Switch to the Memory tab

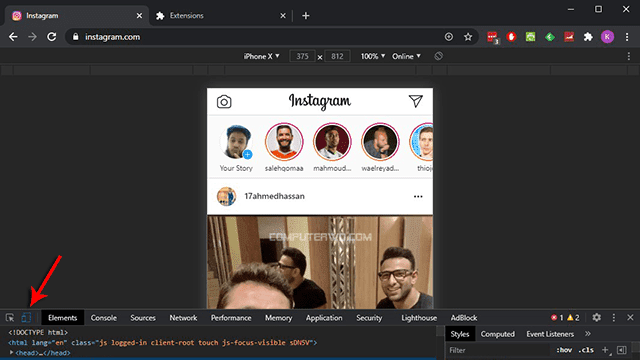278,318
